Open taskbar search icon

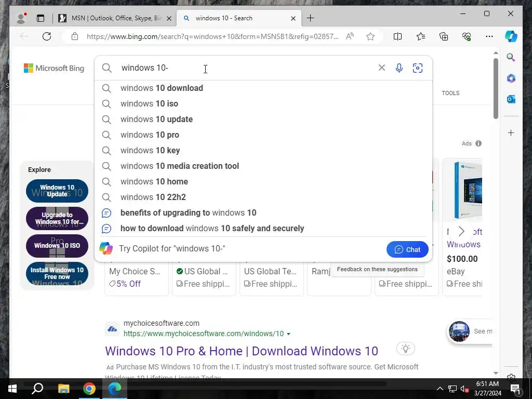coord(37,389)
